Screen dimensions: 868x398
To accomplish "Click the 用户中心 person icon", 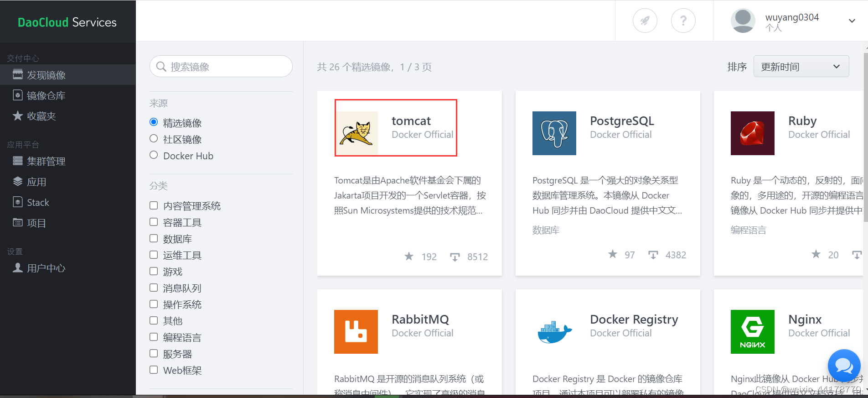I will click(x=18, y=267).
